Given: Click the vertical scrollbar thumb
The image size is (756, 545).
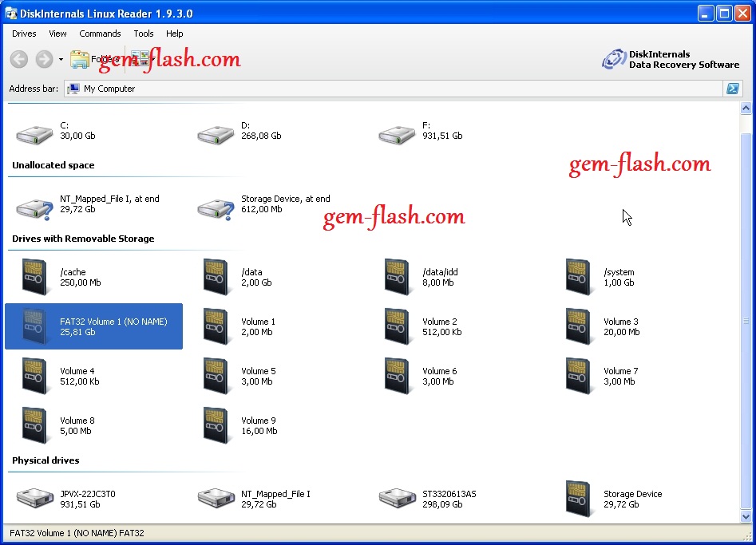Looking at the screenshot, I should tap(746, 321).
